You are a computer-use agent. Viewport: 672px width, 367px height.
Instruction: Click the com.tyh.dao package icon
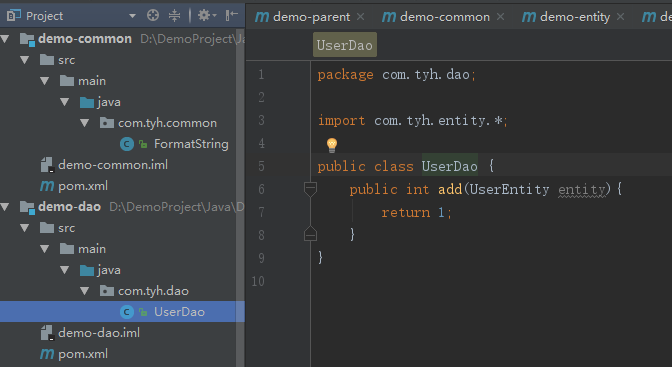point(107,291)
